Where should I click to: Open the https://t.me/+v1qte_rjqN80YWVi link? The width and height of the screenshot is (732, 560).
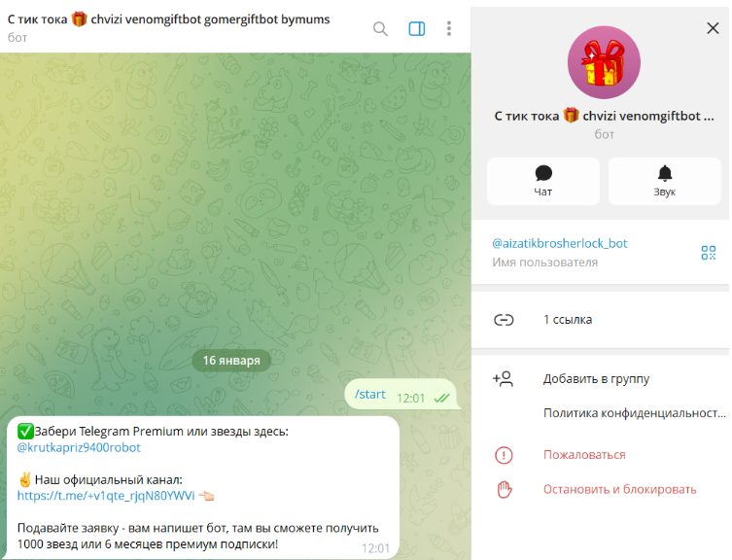(x=106, y=496)
